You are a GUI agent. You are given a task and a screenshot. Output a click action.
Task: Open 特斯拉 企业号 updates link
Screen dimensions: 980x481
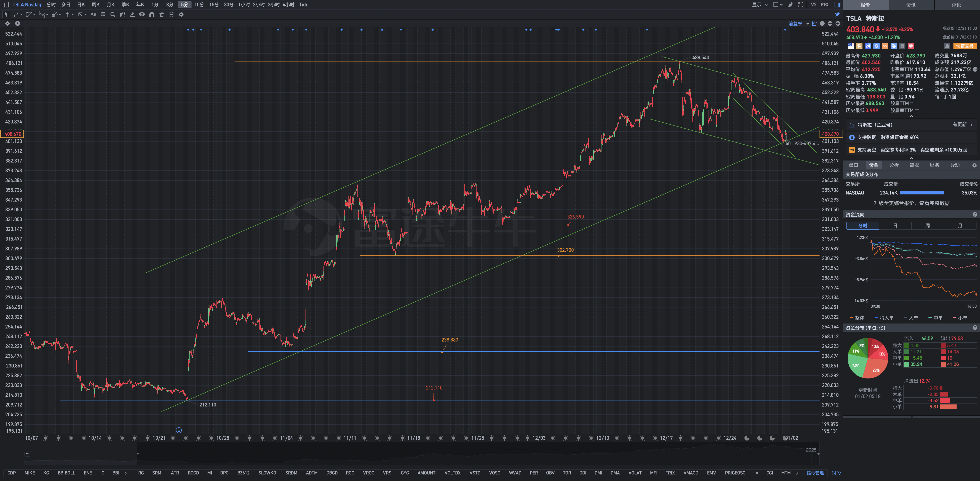pyautogui.click(x=911, y=125)
